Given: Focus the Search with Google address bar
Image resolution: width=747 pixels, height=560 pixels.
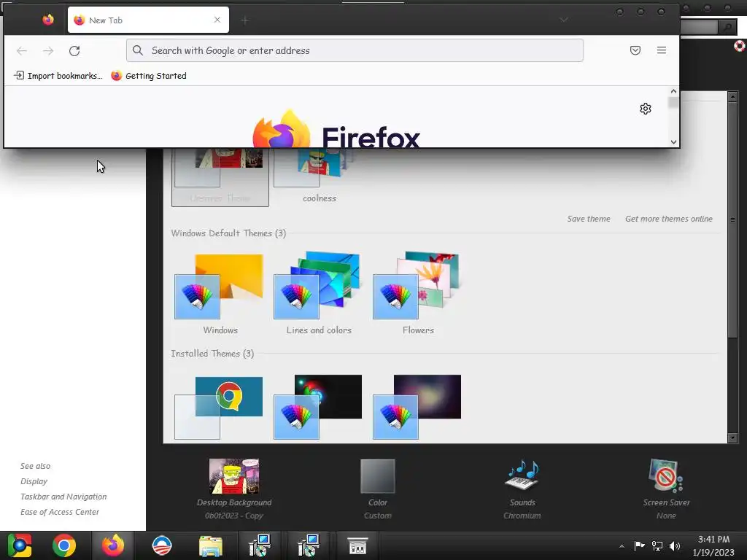Looking at the screenshot, I should click(355, 50).
